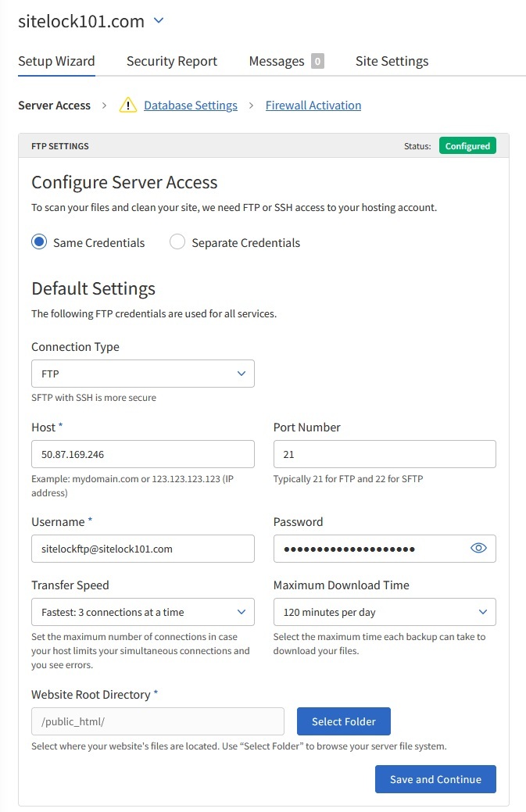Open the Database Settings step link
The width and height of the screenshot is (526, 812).
pos(191,106)
